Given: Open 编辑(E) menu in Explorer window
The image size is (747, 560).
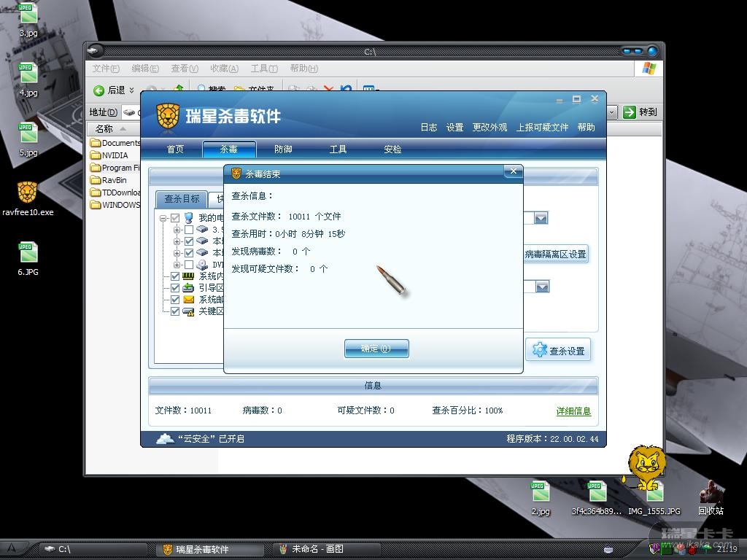Looking at the screenshot, I should click(145, 69).
